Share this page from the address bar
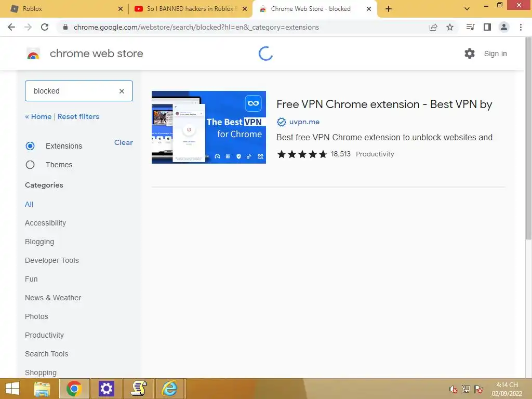This screenshot has height=399, width=532. [433, 27]
